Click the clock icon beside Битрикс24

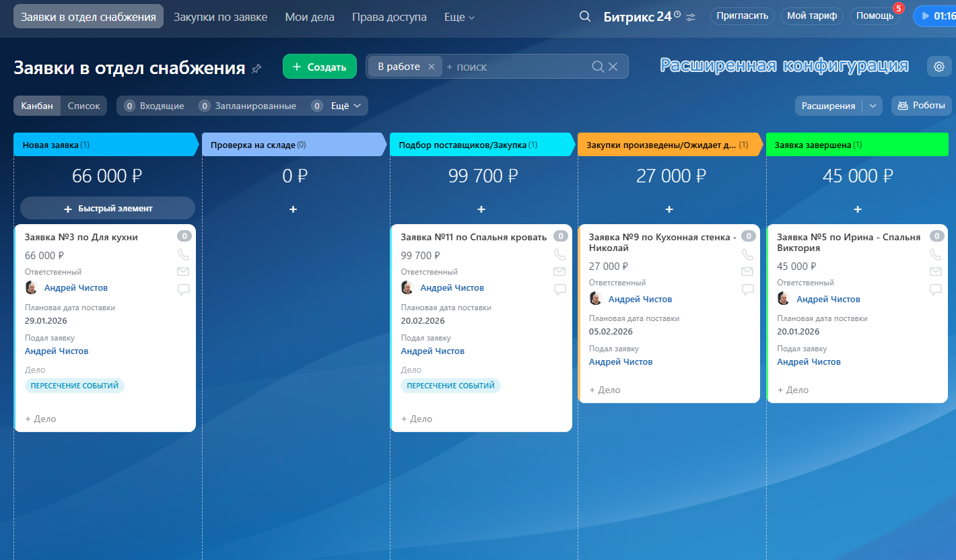[x=677, y=14]
